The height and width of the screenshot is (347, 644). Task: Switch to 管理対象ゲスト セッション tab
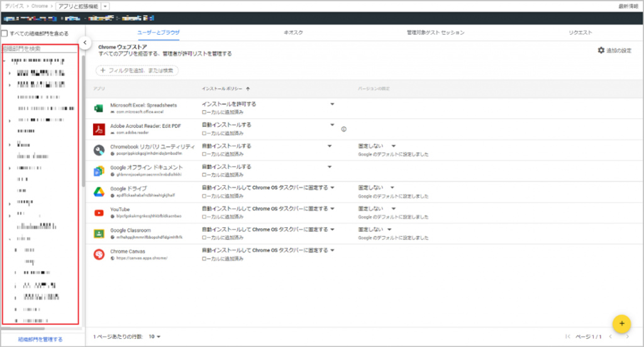coord(435,33)
